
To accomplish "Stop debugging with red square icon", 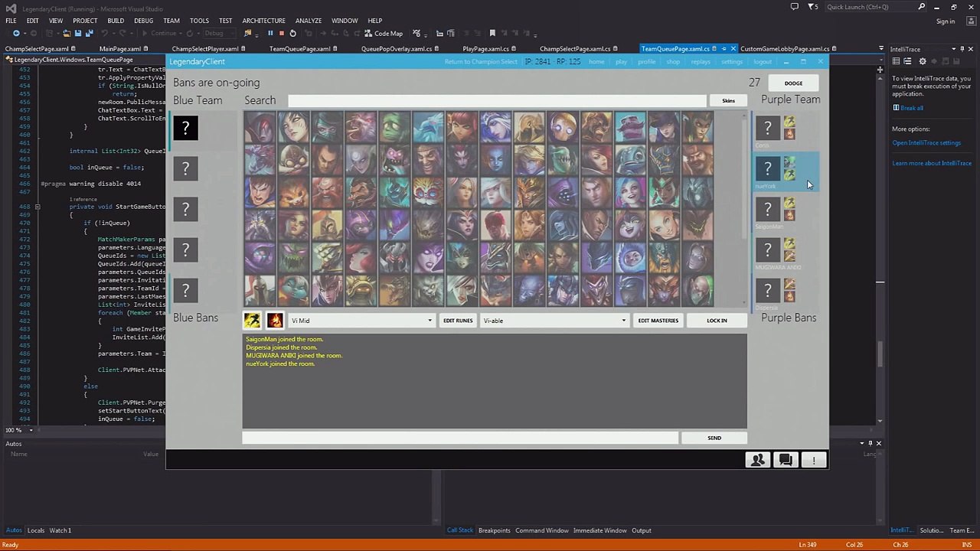I will [282, 34].
